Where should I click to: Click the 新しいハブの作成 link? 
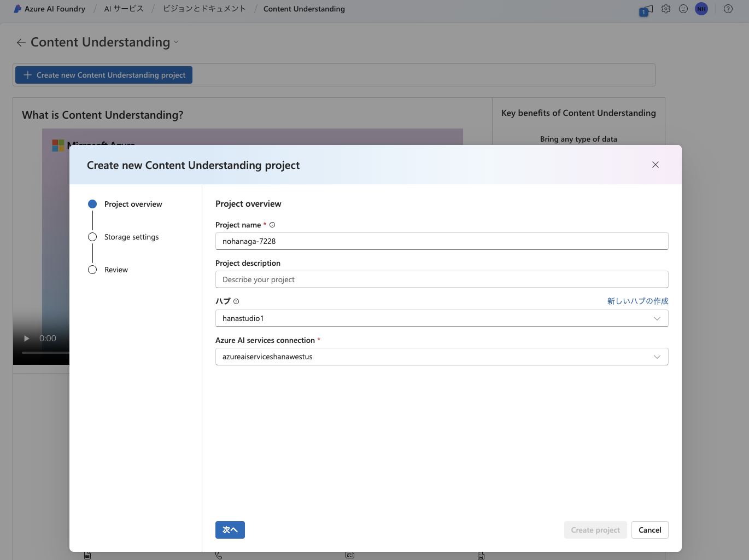pyautogui.click(x=637, y=300)
